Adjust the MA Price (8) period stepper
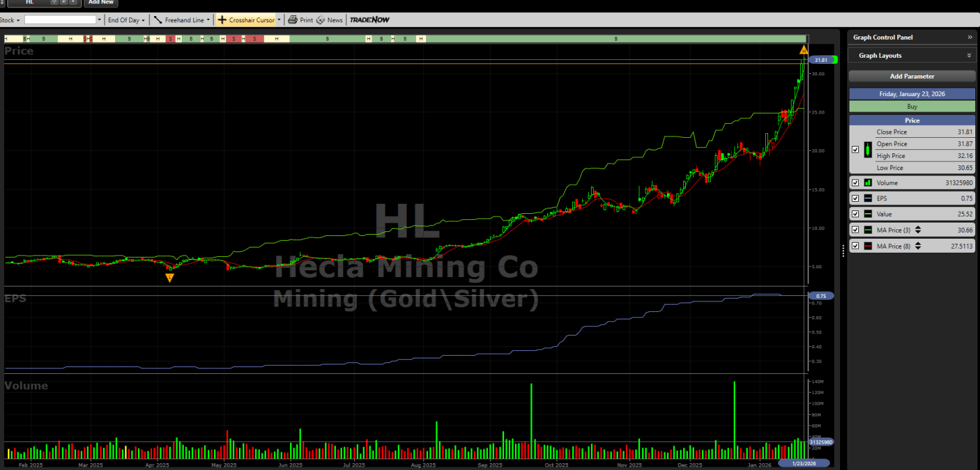Image resolution: width=980 pixels, height=470 pixels. (x=917, y=246)
